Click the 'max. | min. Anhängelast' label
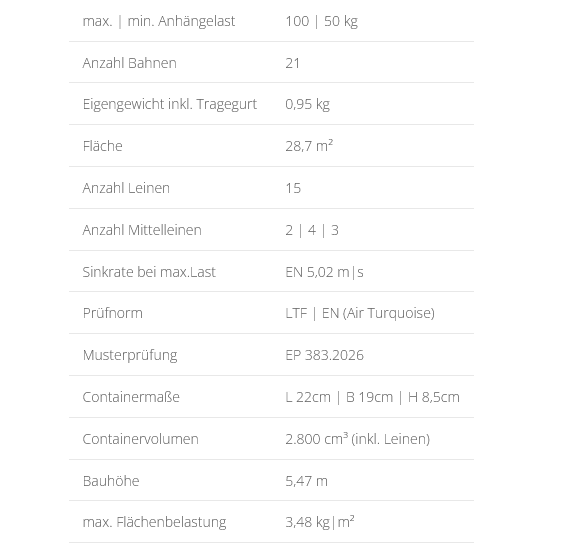 [159, 21]
